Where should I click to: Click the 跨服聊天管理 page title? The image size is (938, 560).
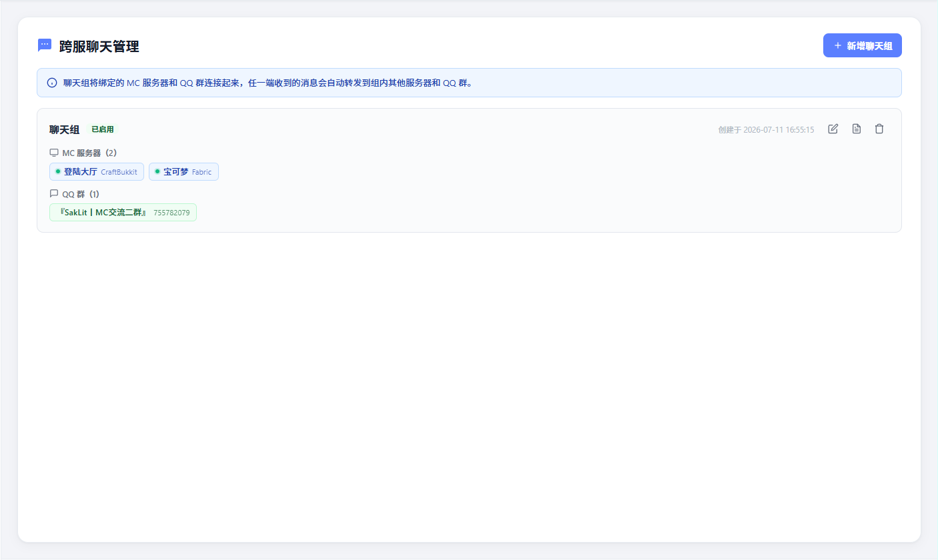[x=99, y=46]
